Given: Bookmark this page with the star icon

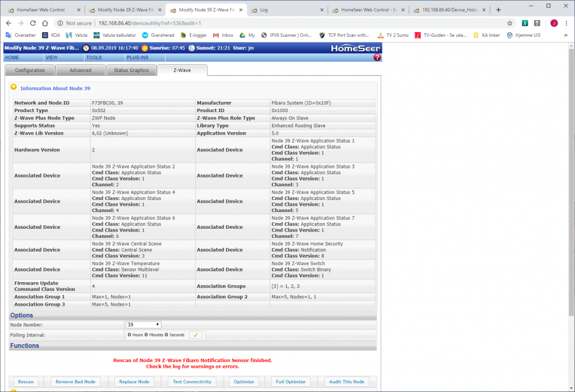Looking at the screenshot, I should [509, 23].
